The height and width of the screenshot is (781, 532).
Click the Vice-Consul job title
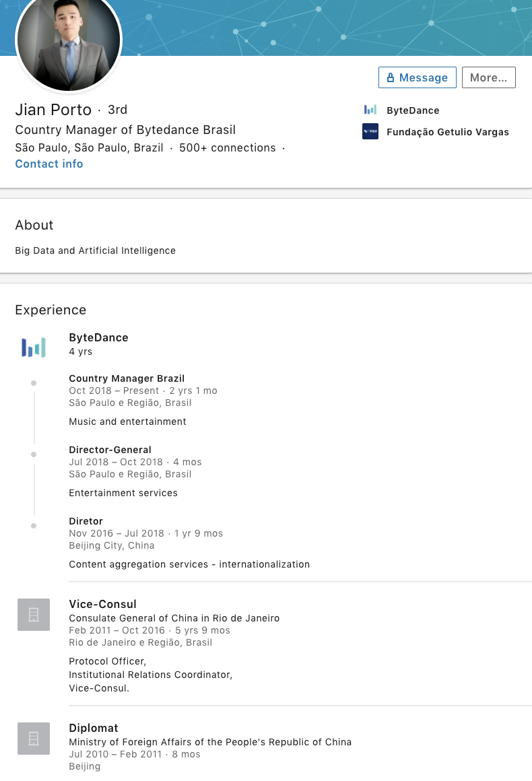[102, 604]
